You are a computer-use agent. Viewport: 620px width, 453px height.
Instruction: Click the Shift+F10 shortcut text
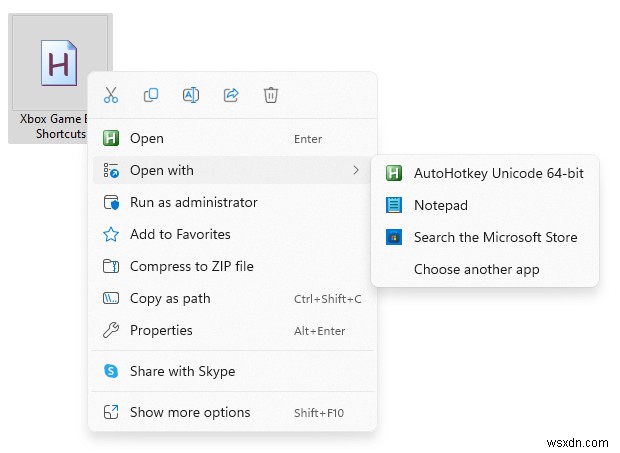(x=319, y=413)
